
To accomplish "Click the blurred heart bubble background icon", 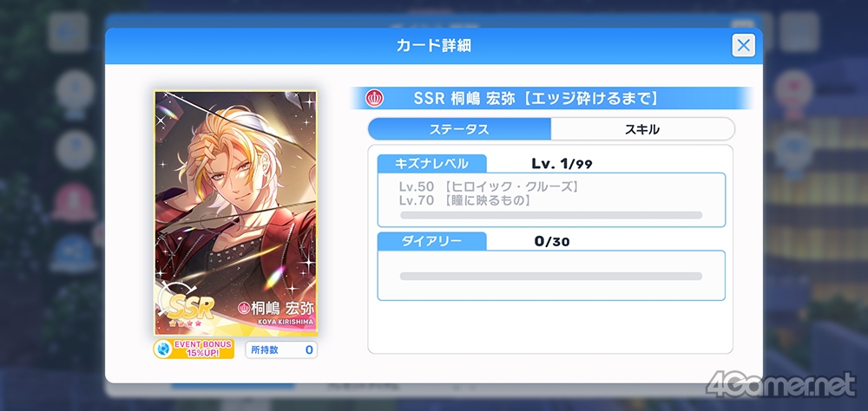I will coord(793,88).
